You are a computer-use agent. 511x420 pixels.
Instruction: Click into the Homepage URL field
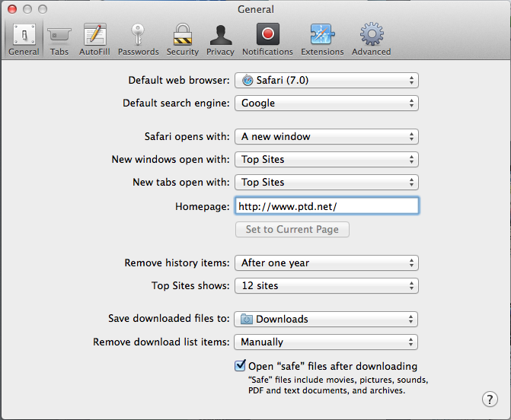point(327,205)
